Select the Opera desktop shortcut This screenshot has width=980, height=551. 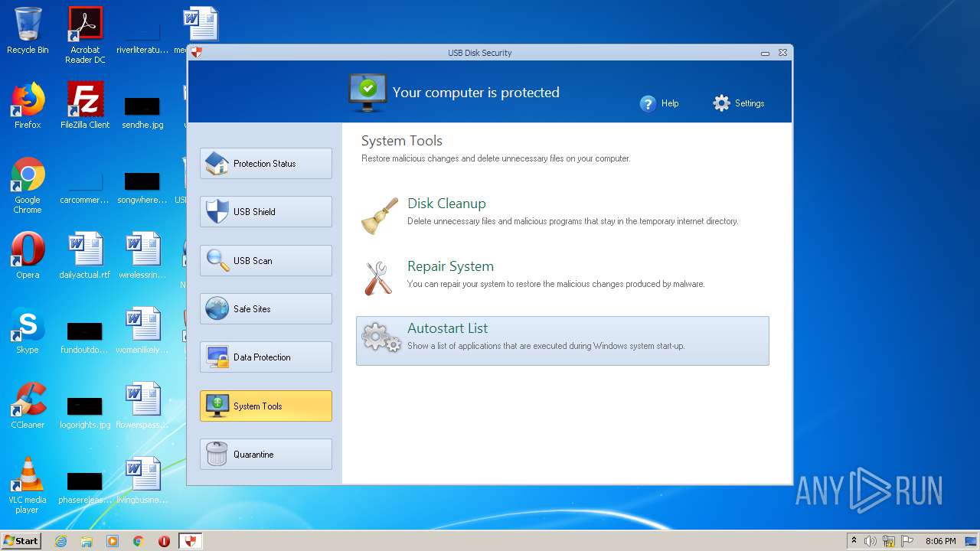coord(28,256)
